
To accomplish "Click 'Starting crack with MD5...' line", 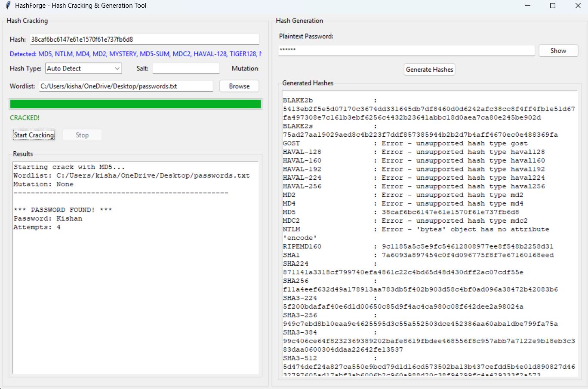I will click(69, 167).
